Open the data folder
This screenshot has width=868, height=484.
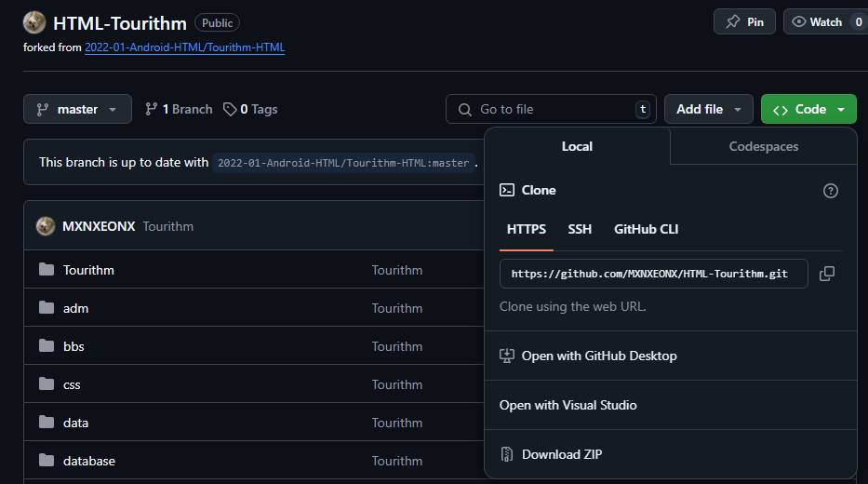(76, 423)
